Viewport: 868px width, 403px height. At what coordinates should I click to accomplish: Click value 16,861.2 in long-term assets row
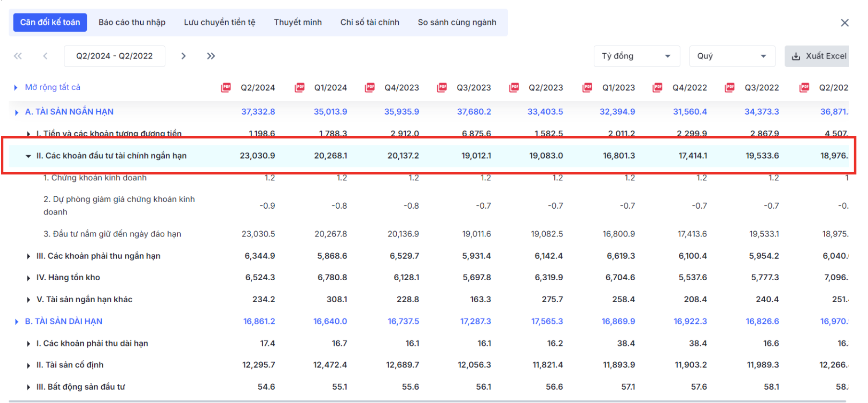click(x=259, y=321)
